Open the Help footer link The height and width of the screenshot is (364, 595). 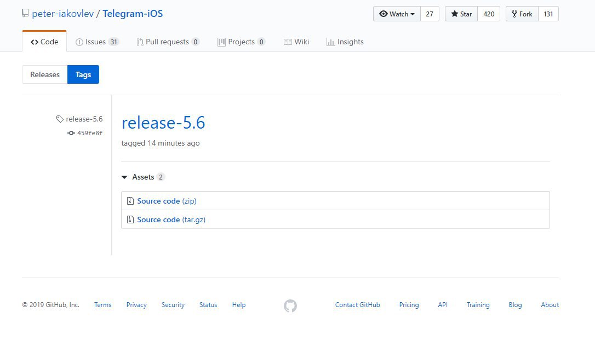pos(239,305)
